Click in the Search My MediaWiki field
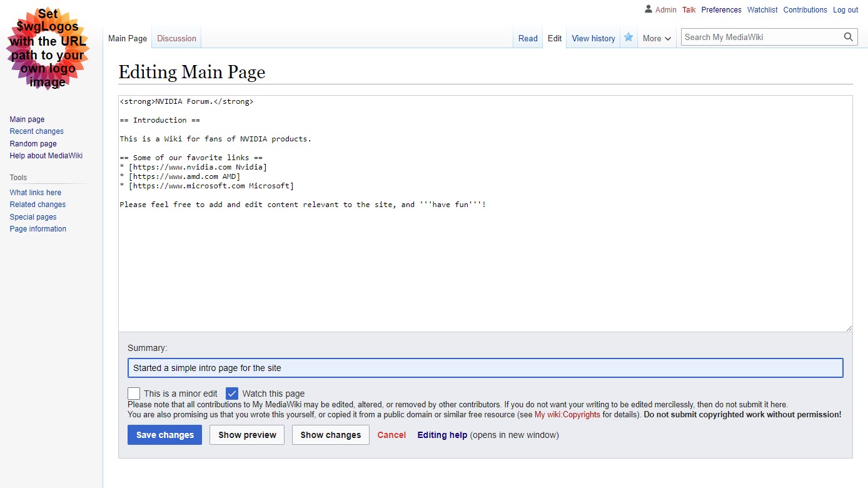 tap(762, 37)
